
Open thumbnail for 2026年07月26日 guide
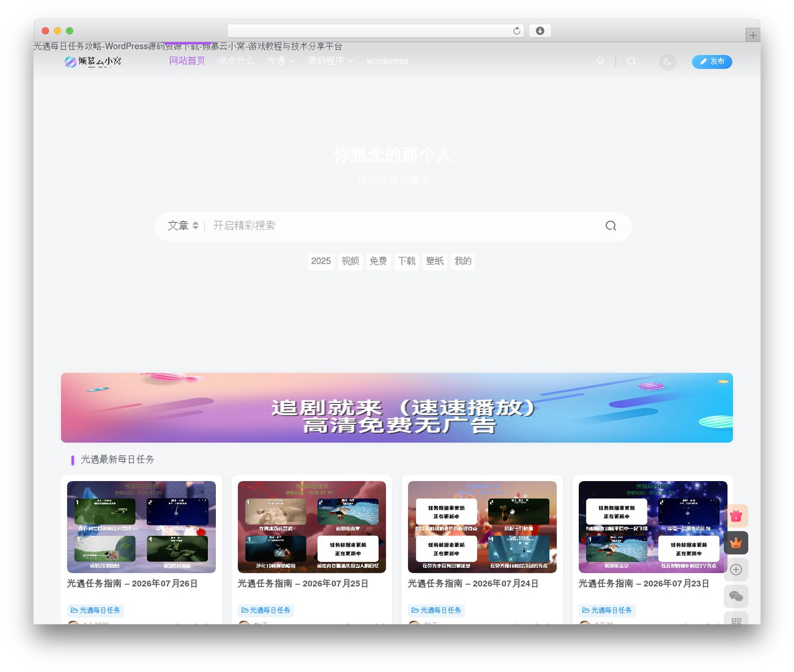click(141, 527)
